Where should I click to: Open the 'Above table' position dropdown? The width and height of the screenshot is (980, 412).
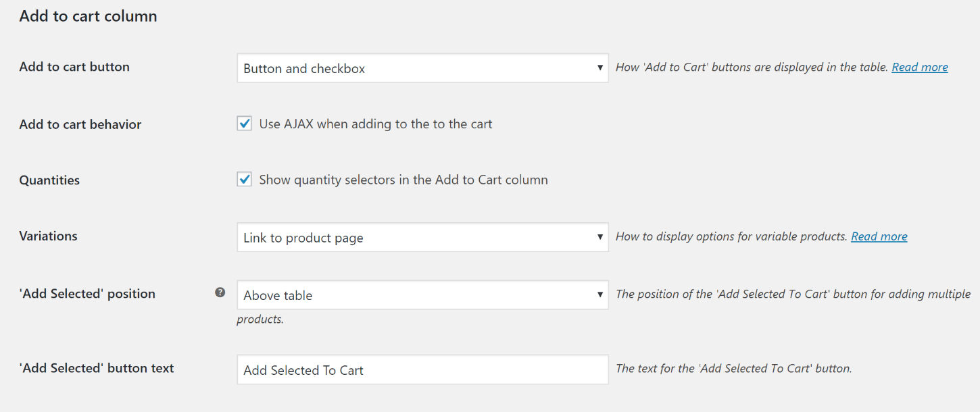[x=422, y=295]
